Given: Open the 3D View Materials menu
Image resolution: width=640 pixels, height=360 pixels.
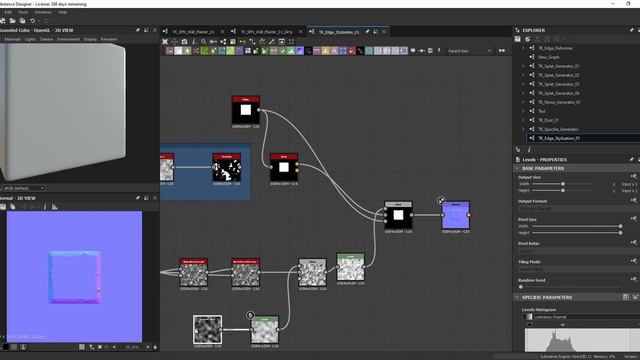Looking at the screenshot, I should pyautogui.click(x=12, y=39).
